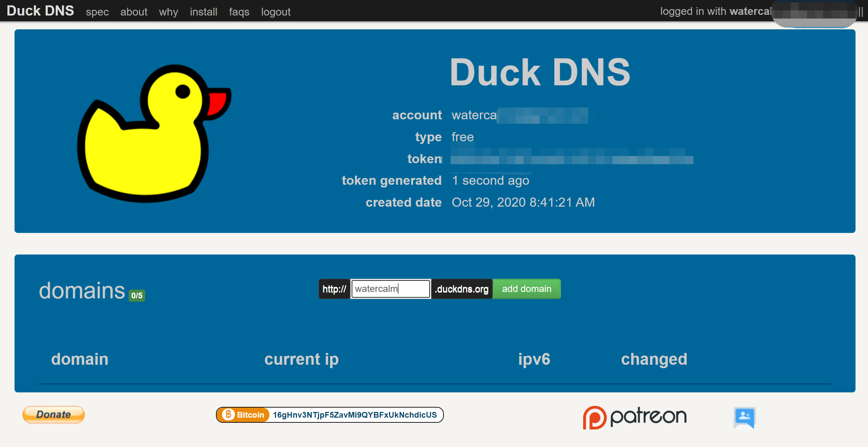Open the spec page
868x447 pixels.
[x=97, y=12]
